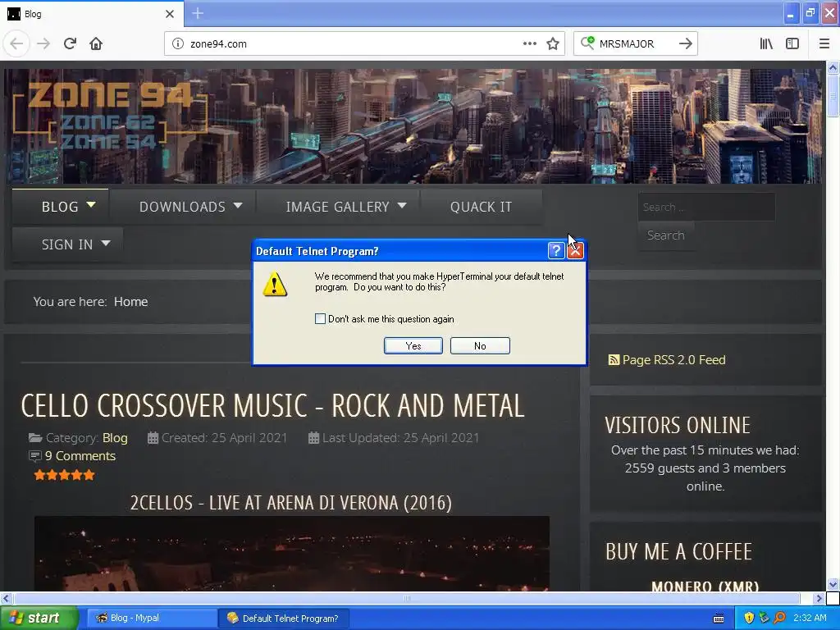Open Cello Crossover Music article title

tap(272, 405)
